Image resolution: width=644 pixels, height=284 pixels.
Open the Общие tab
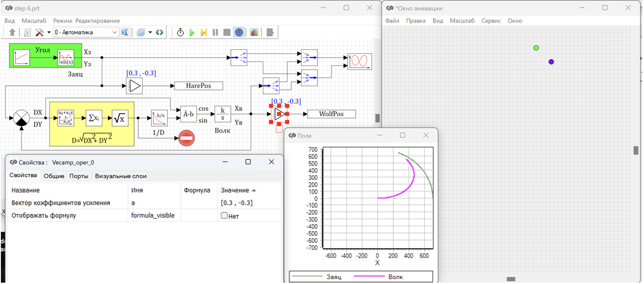[54, 176]
